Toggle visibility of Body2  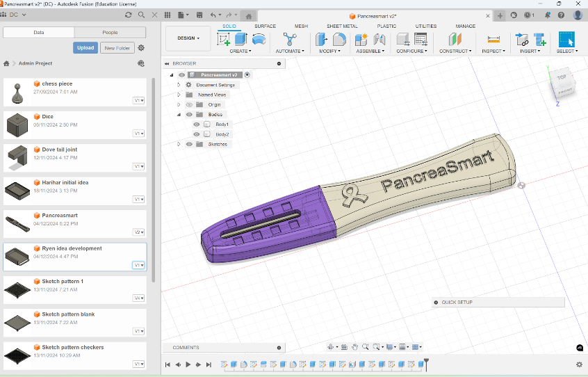pos(197,134)
